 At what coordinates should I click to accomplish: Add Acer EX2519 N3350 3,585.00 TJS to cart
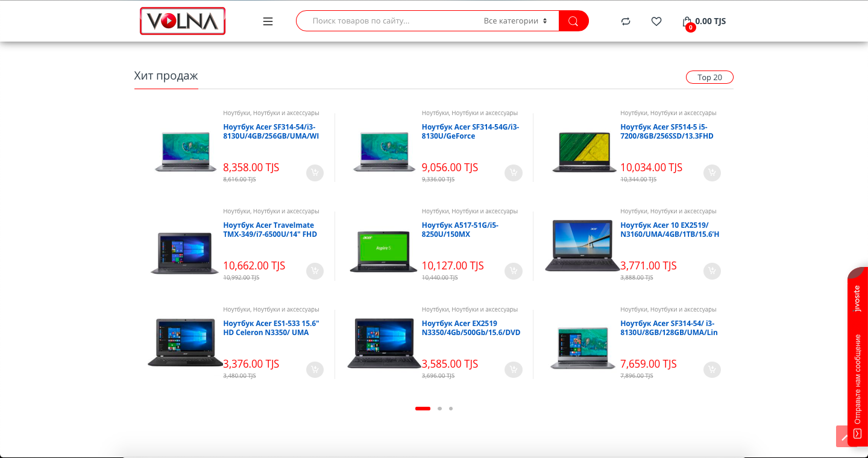pos(513,369)
